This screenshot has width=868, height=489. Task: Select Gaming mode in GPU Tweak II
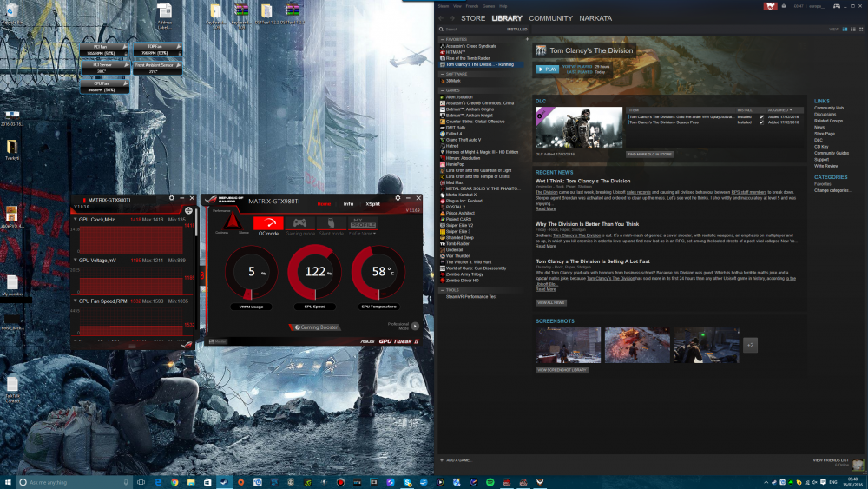(x=299, y=223)
